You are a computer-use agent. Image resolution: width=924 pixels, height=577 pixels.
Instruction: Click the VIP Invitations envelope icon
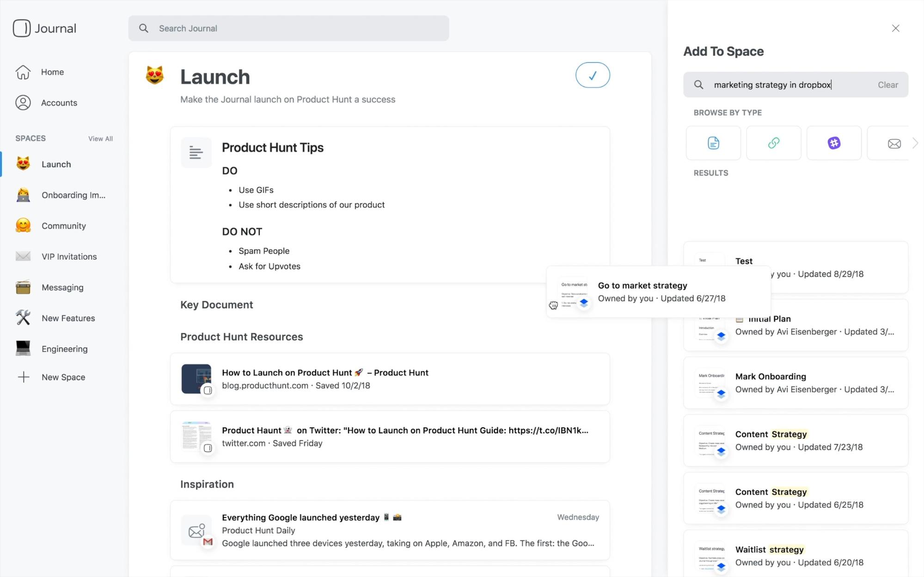pos(23,256)
